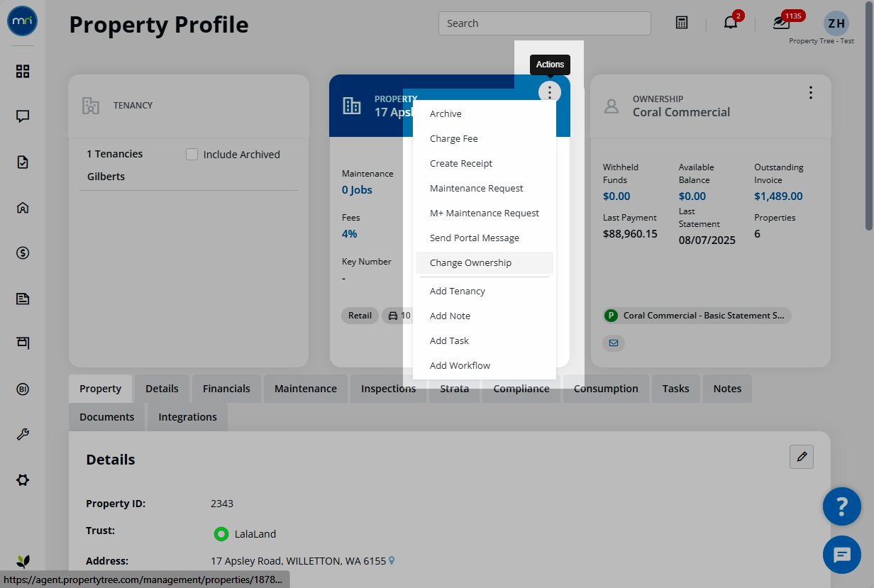Image resolution: width=874 pixels, height=588 pixels.
Task: Open the settings gear in sidebar
Action: (x=23, y=480)
